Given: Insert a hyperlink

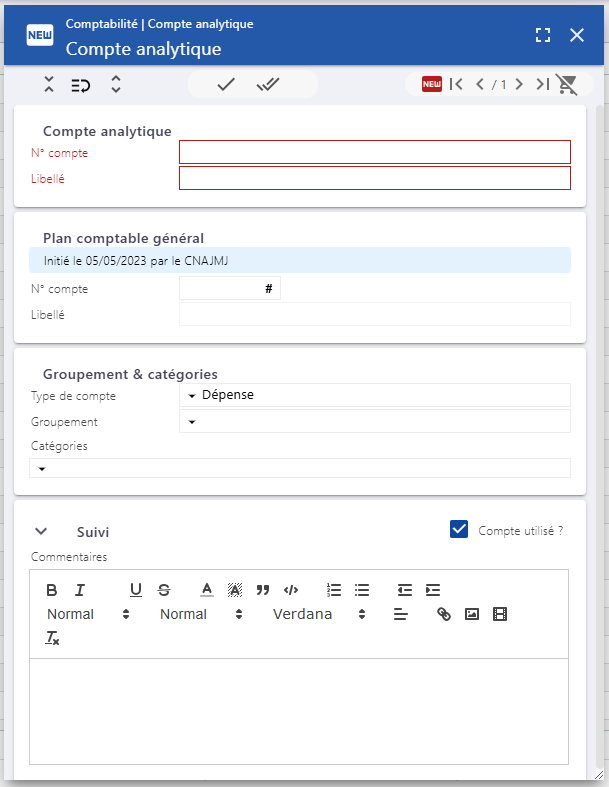Looking at the screenshot, I should (x=444, y=614).
